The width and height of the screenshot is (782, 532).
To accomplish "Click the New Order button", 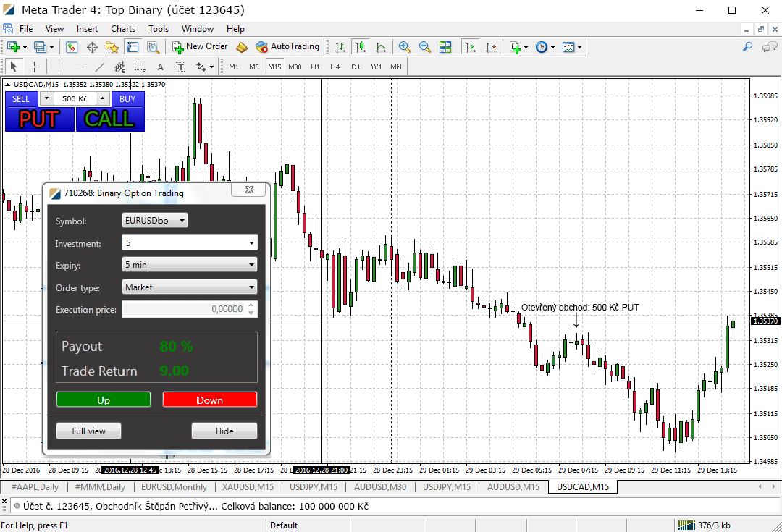I will [200, 47].
